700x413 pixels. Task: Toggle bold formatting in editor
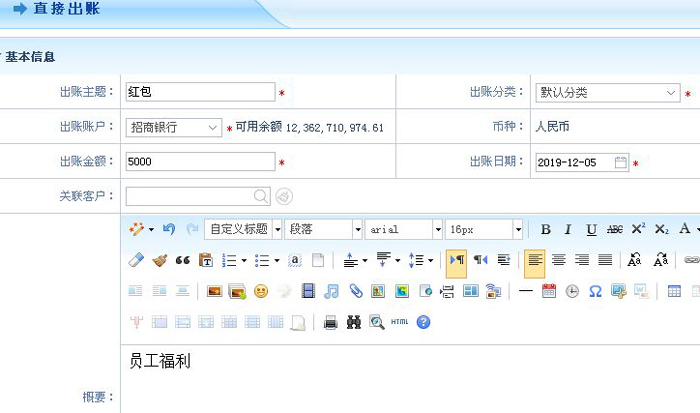click(x=546, y=229)
